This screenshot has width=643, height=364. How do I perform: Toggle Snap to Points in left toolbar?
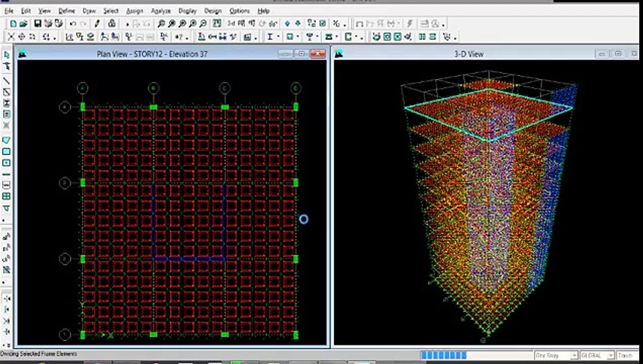[x=7, y=299]
